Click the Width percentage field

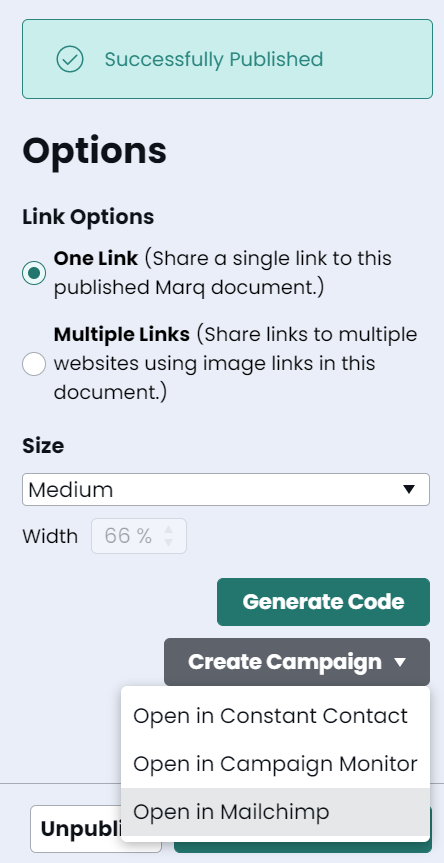pyautogui.click(x=139, y=536)
